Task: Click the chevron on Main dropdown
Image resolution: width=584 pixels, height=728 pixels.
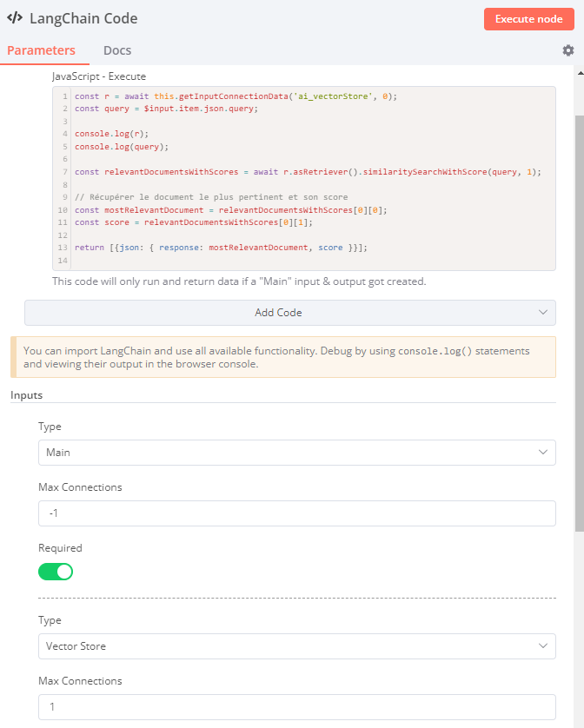Action: 542,453
